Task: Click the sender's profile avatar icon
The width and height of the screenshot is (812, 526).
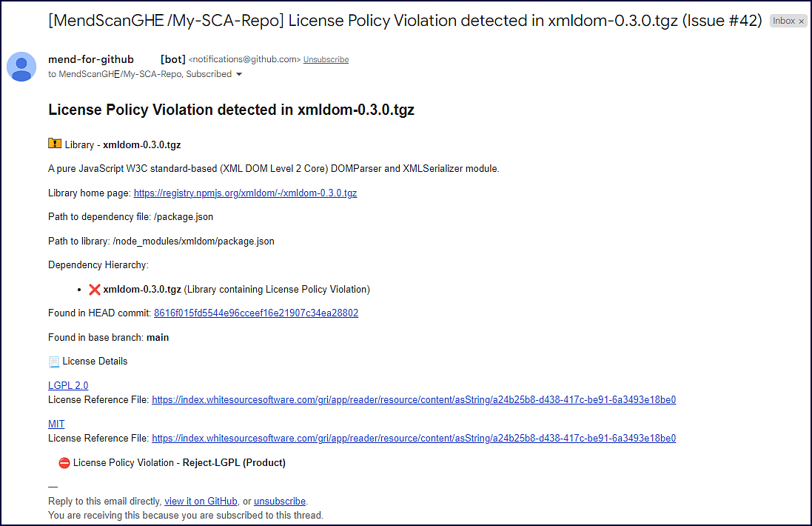Action: [x=22, y=67]
